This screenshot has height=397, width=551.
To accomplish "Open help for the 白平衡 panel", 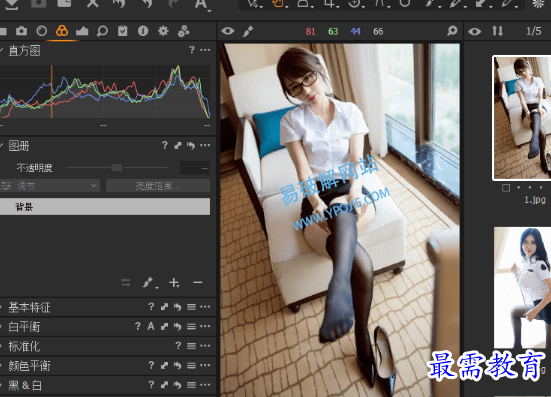I will 138,326.
